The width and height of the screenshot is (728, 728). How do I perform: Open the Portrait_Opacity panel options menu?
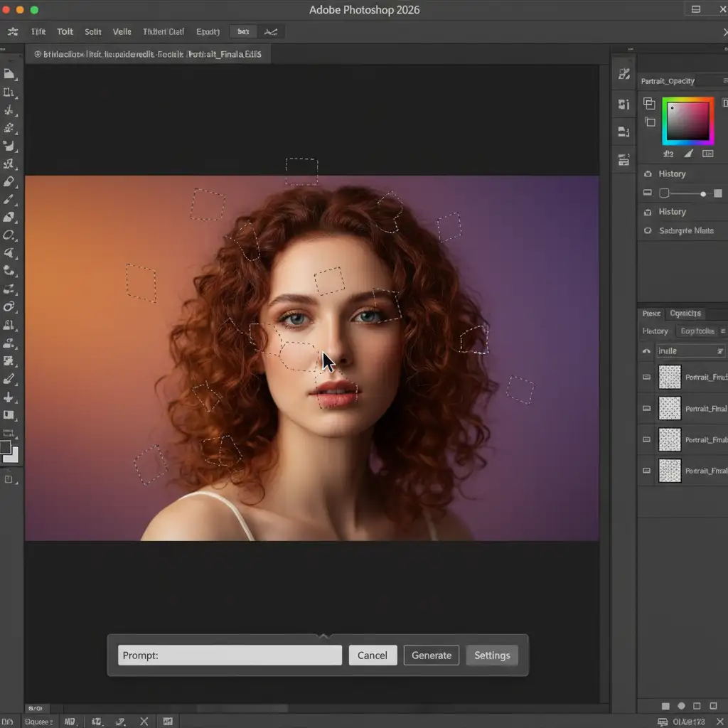point(724,81)
